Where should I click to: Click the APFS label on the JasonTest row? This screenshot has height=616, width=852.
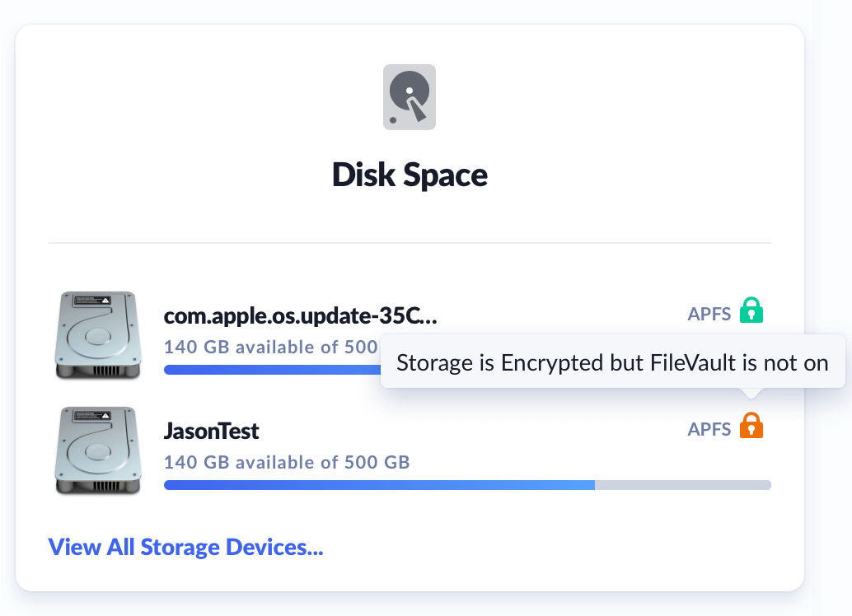click(709, 429)
